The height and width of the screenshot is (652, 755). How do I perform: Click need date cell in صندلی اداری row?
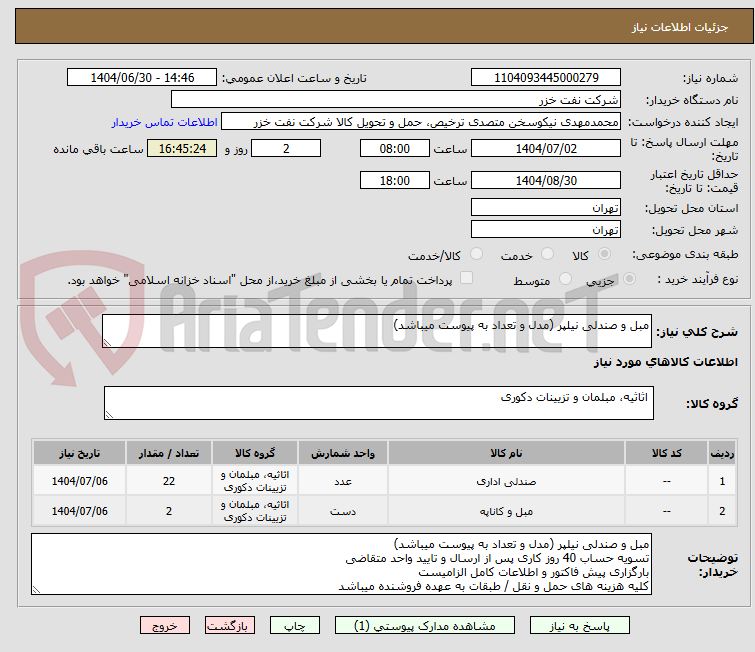coord(79,481)
